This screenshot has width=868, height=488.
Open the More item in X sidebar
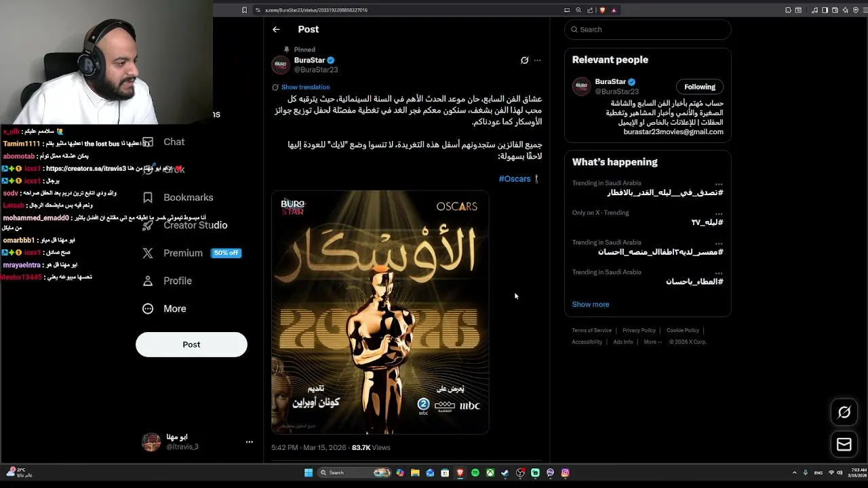click(164, 308)
